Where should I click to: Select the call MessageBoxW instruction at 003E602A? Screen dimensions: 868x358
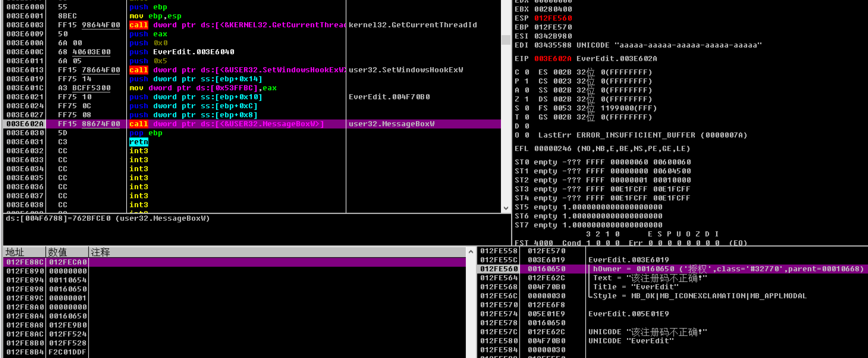(x=252, y=124)
